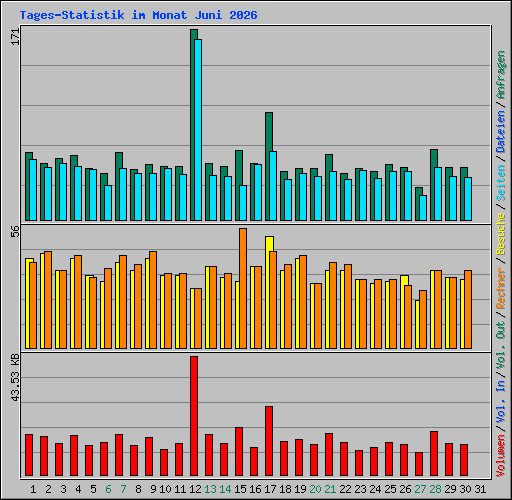The image size is (512, 500).
Task: Click the x-axis day label '3'
Action: point(63,489)
